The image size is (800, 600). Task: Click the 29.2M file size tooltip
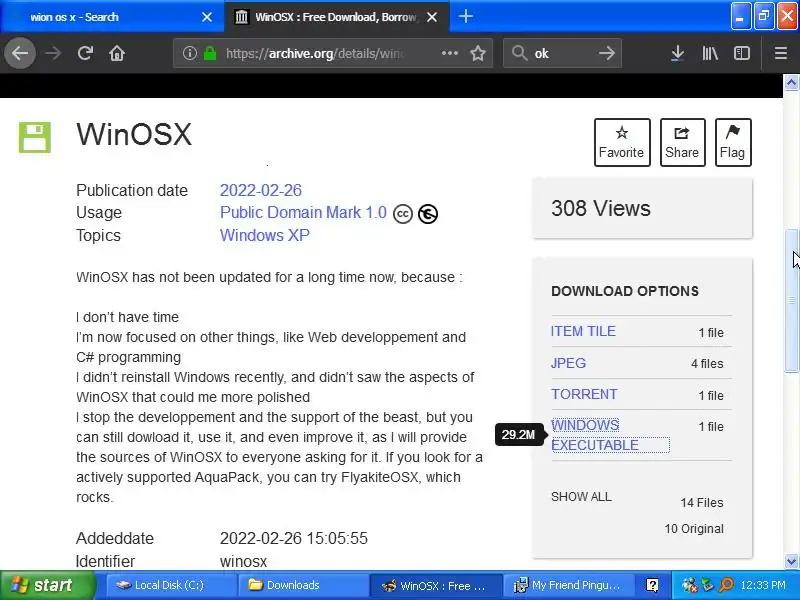click(518, 435)
